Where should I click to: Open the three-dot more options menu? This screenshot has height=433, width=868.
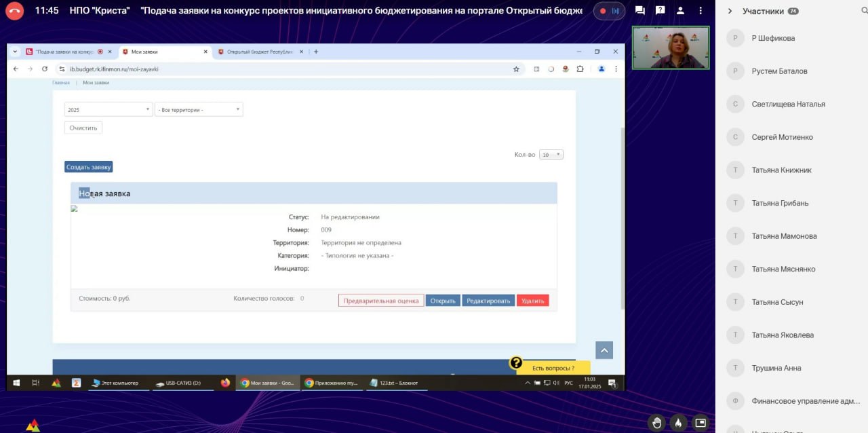(x=701, y=11)
